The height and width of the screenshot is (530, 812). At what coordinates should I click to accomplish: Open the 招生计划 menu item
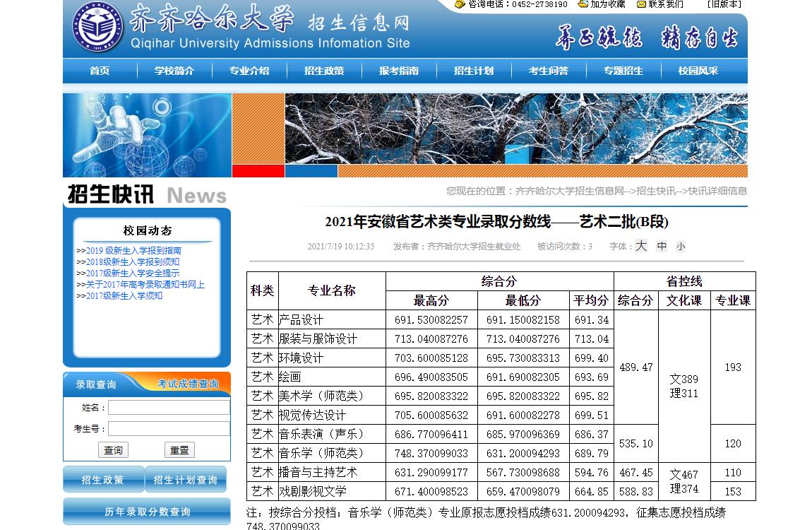pos(473,71)
